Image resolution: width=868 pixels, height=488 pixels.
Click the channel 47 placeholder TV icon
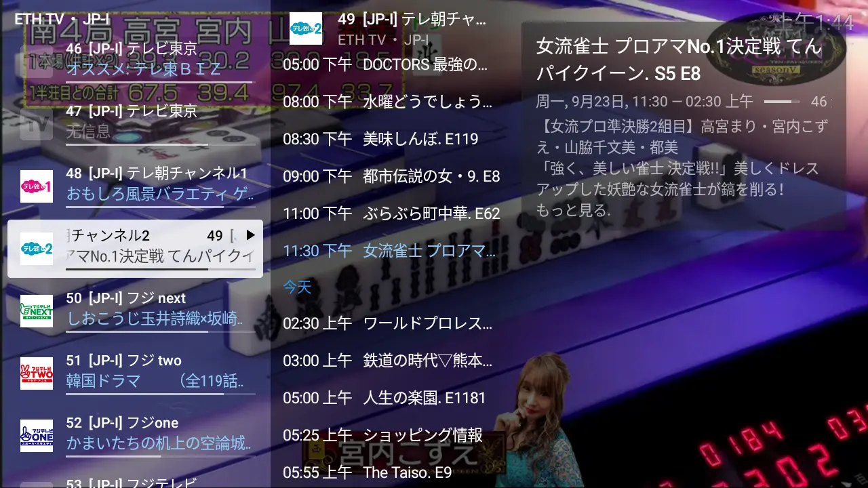pos(37,124)
